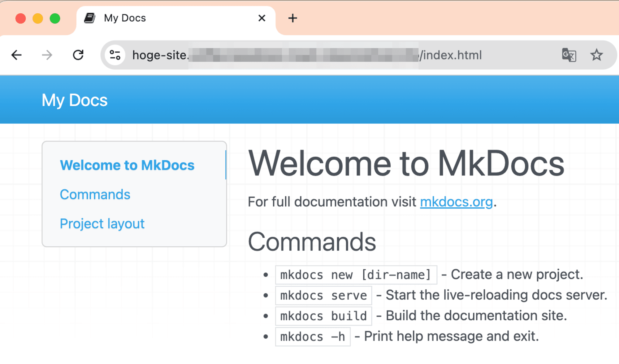Open the mkdocs.org hyperlink
Viewport: 619px width, 364px height.
(456, 202)
